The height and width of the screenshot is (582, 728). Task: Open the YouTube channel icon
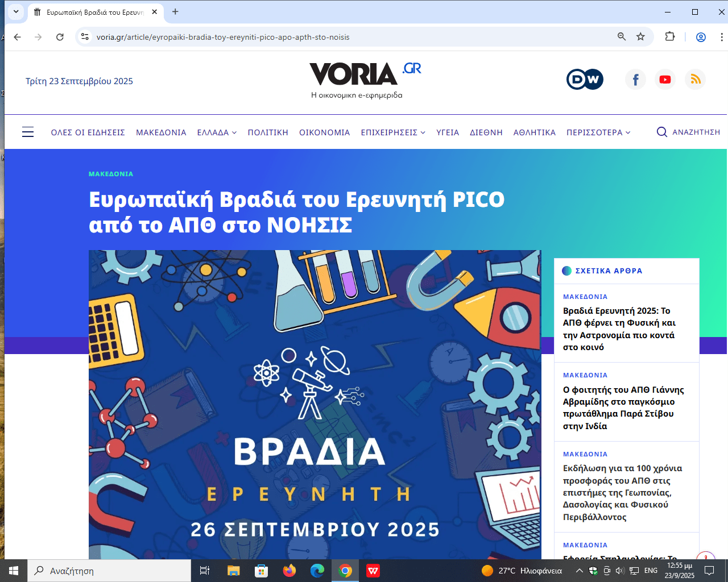point(665,80)
